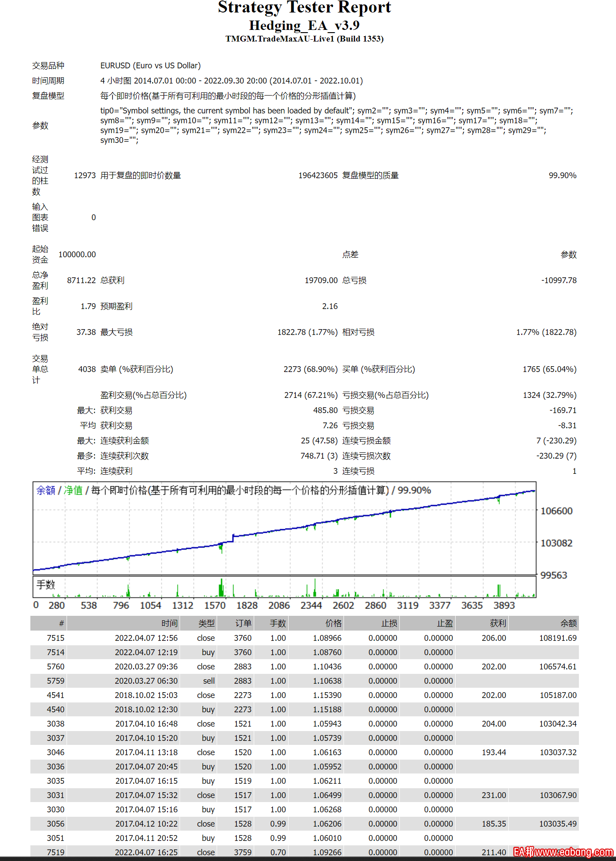The width and height of the screenshot is (616, 861).
Task: Click short positions value 2273 (68.90%)
Action: click(x=310, y=369)
